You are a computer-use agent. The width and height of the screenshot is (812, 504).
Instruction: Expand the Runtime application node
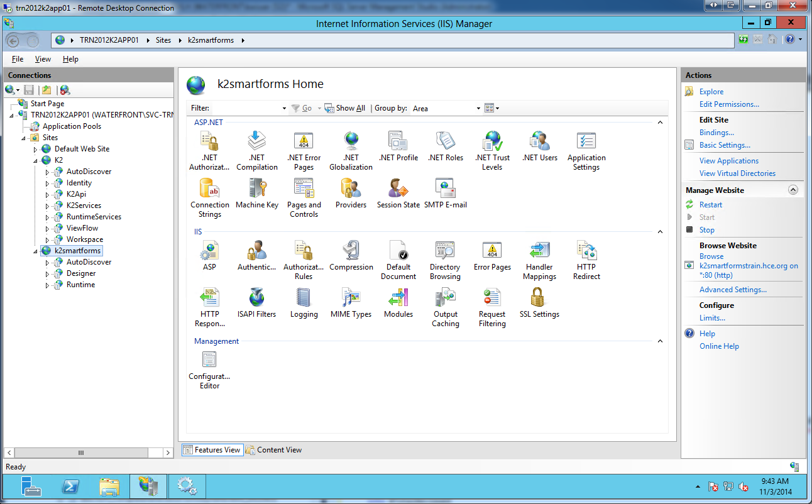[47, 285]
